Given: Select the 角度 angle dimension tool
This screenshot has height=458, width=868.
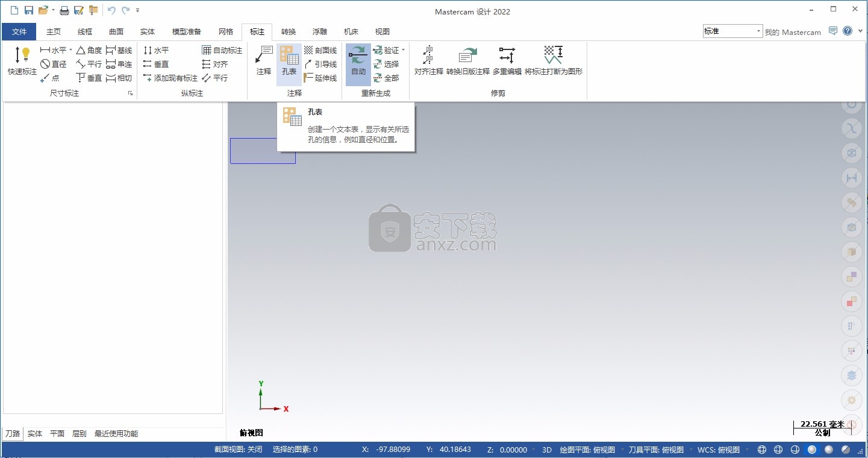Looking at the screenshot, I should pyautogui.click(x=89, y=50).
